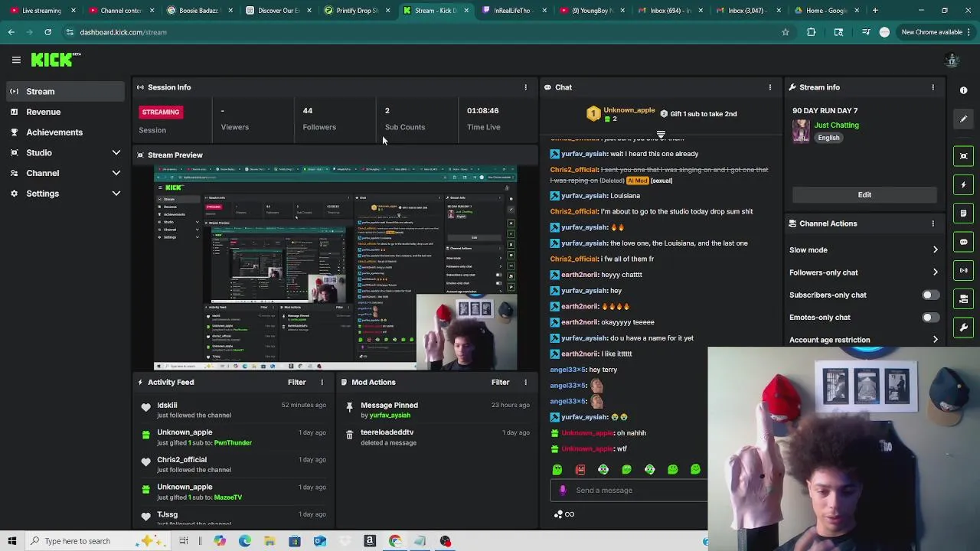Open File Explorer from the taskbar
Viewport: 980px width, 551px height.
[x=269, y=541]
